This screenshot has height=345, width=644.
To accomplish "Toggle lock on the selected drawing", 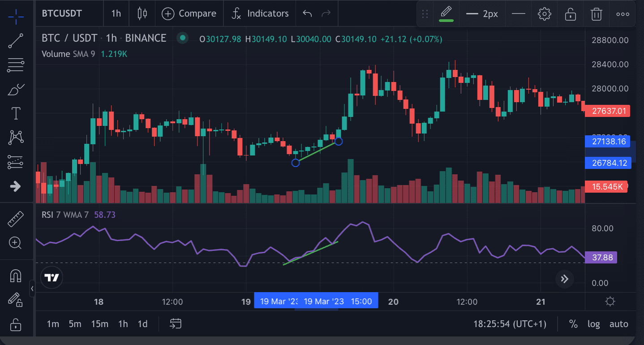I will (570, 14).
